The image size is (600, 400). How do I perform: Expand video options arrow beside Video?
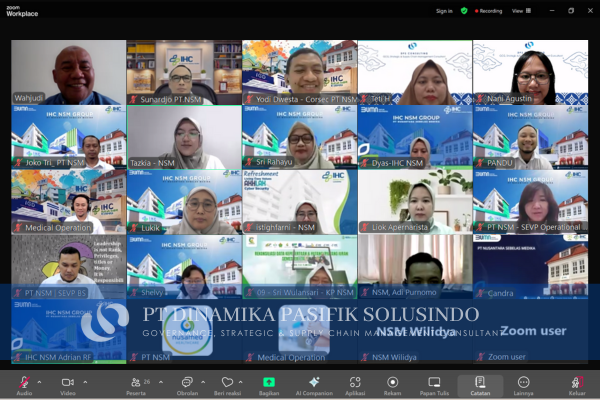click(x=83, y=382)
